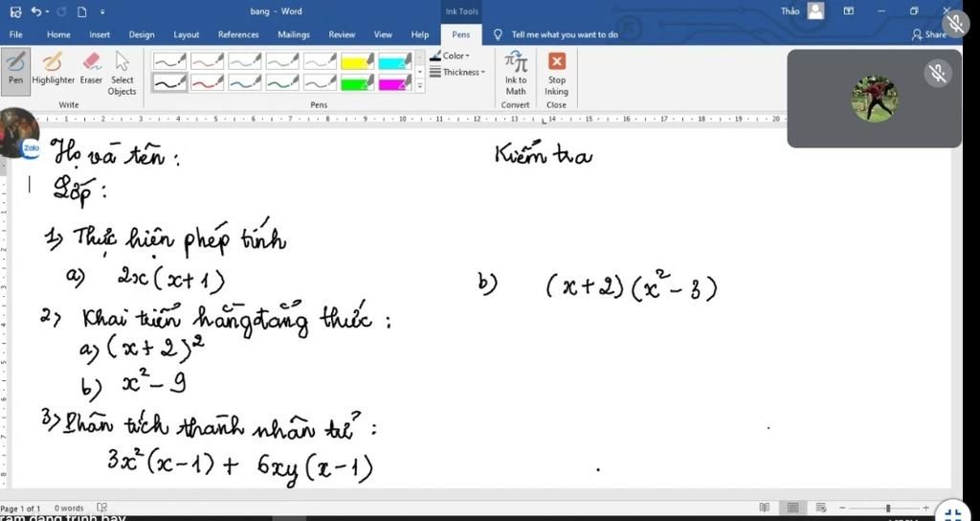
Task: Select the bright green highlighter swatch
Action: click(x=358, y=81)
